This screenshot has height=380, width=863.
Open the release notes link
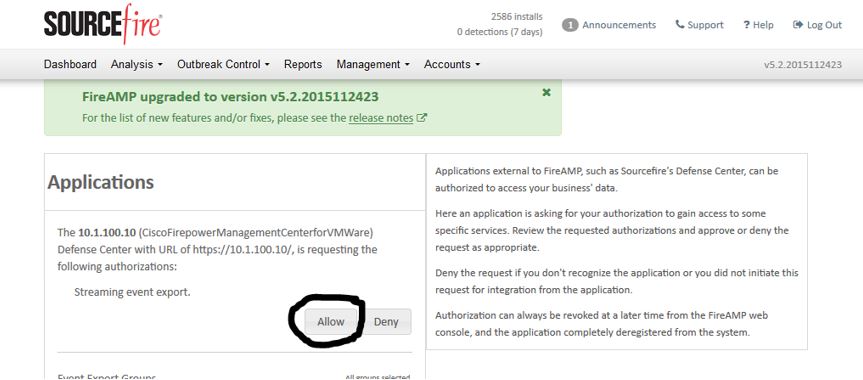381,118
